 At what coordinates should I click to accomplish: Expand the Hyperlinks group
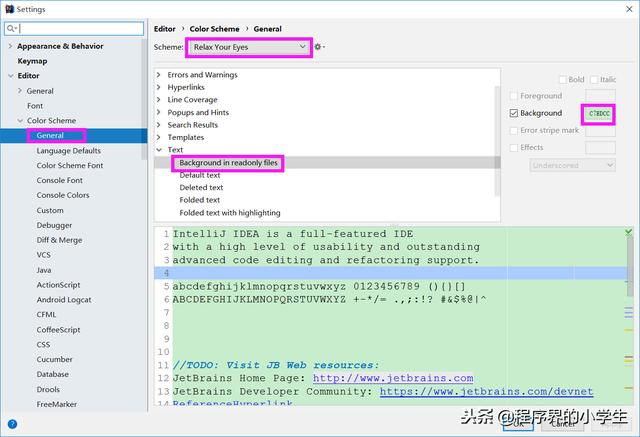coord(159,87)
